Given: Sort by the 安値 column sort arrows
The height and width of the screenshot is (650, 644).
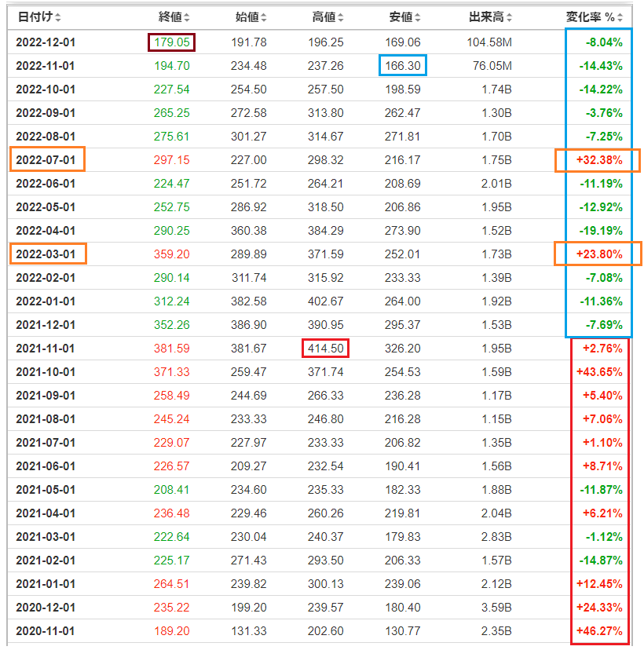Looking at the screenshot, I should pyautogui.click(x=418, y=17).
